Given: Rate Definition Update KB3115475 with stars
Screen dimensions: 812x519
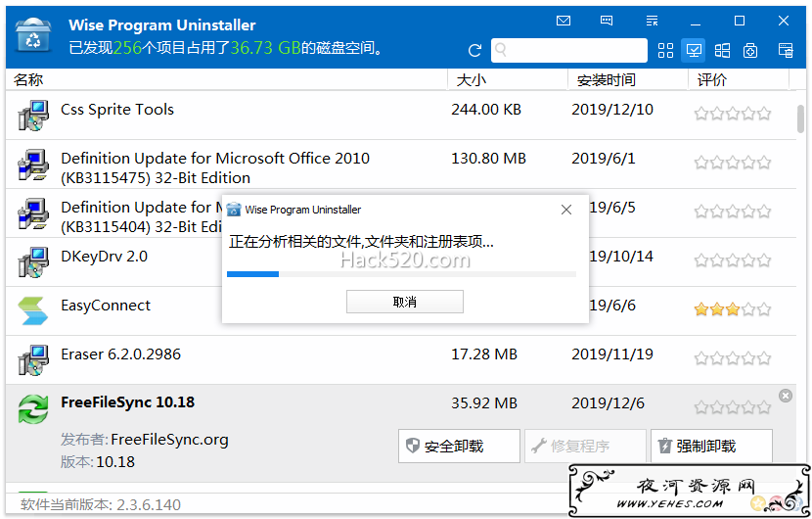Looking at the screenshot, I should point(732,163).
